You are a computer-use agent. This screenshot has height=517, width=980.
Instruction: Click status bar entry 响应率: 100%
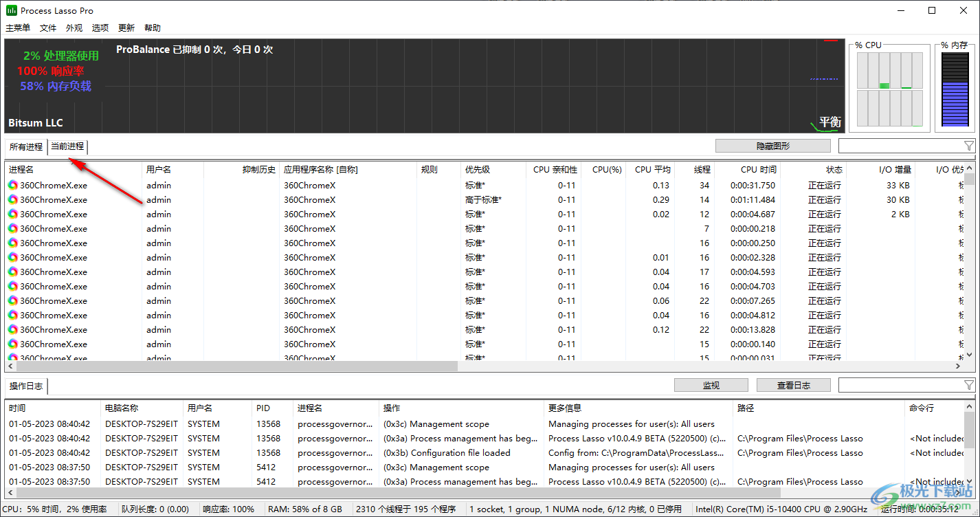click(x=228, y=509)
